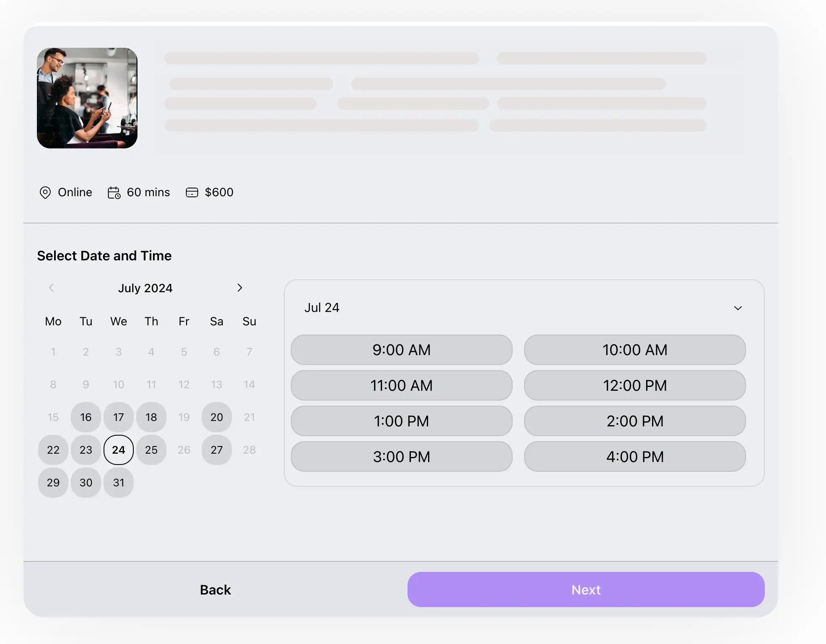
Task: Choose the 10:00 AM time slot
Action: [634, 350]
